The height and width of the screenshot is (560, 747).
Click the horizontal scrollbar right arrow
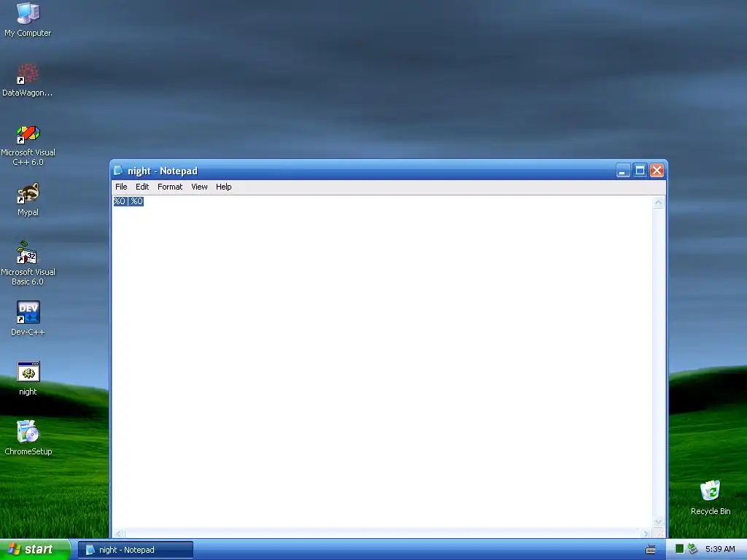point(646,533)
